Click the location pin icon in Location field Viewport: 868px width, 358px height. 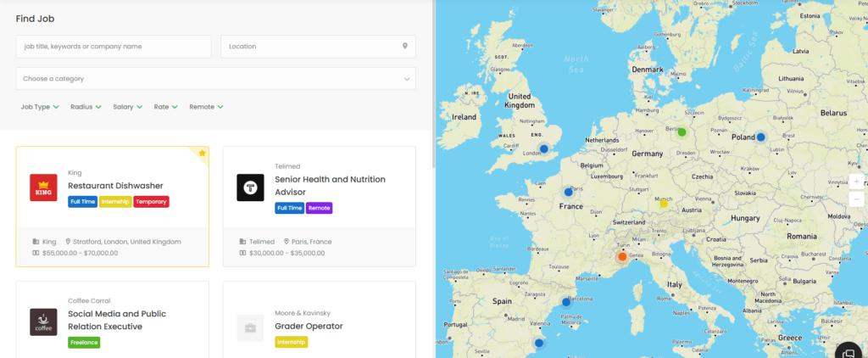point(404,46)
